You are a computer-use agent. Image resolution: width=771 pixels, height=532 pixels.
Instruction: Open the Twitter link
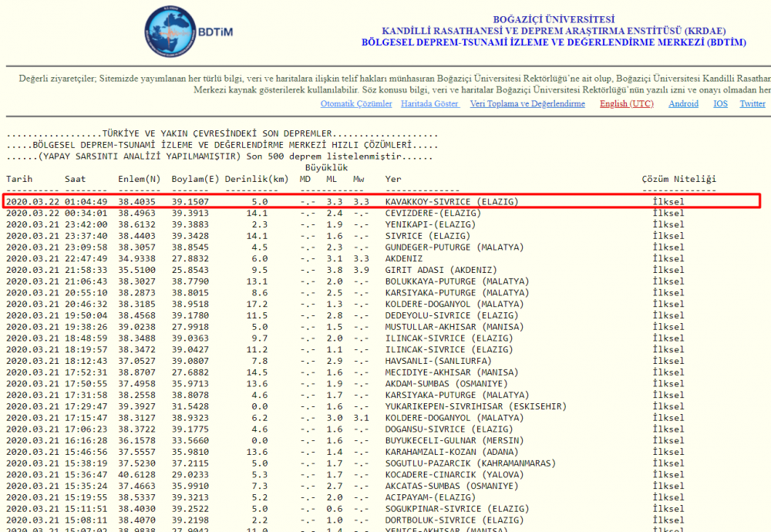[752, 104]
